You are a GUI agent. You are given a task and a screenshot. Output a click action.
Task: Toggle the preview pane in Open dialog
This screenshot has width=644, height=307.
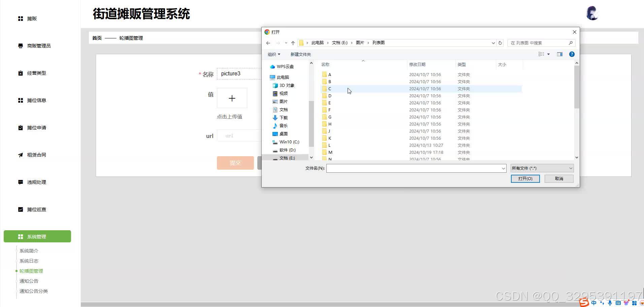tap(559, 54)
